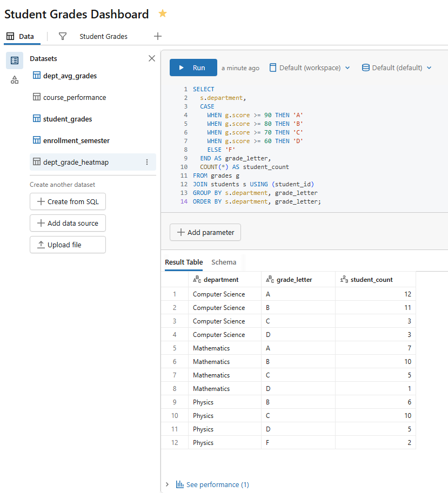The image size is (448, 493).
Task: Click student count 12 in row 1
Action: coord(376,294)
